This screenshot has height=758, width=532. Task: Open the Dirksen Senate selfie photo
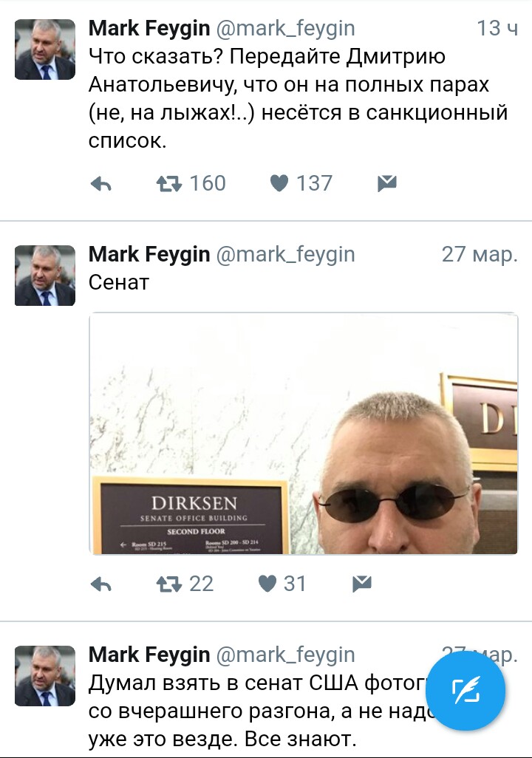click(303, 433)
